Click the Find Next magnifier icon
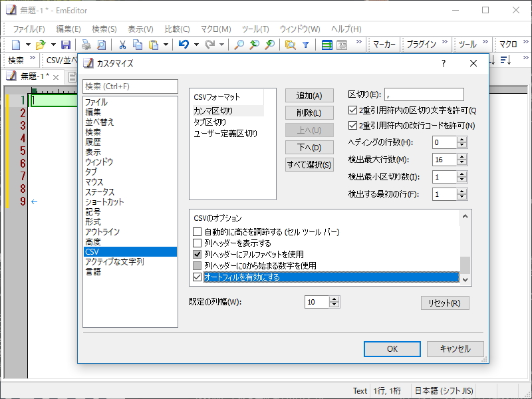Screen dimensions: 532x399 click(x=270, y=45)
